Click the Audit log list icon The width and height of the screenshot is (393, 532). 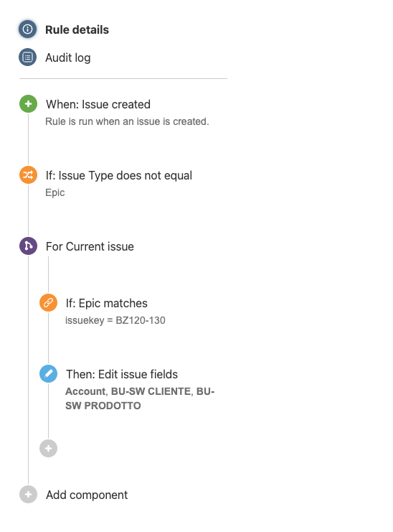(27, 57)
